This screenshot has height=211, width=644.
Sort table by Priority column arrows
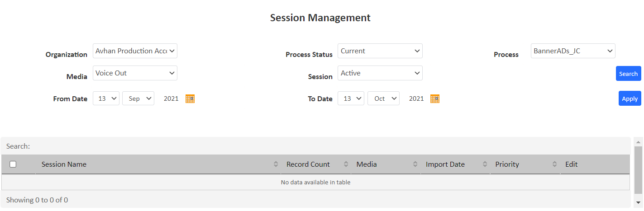coord(555,164)
